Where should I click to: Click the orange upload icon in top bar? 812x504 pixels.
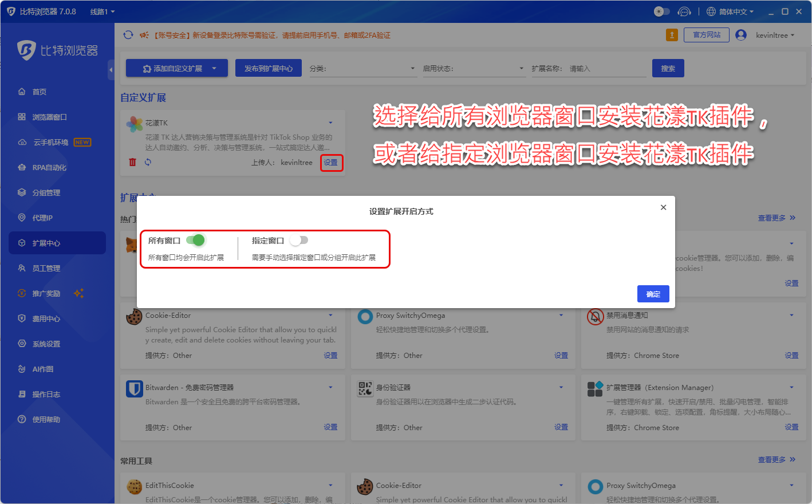672,35
